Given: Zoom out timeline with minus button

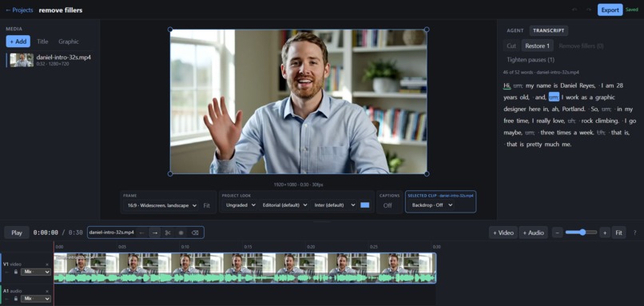Looking at the screenshot, I should pos(558,232).
